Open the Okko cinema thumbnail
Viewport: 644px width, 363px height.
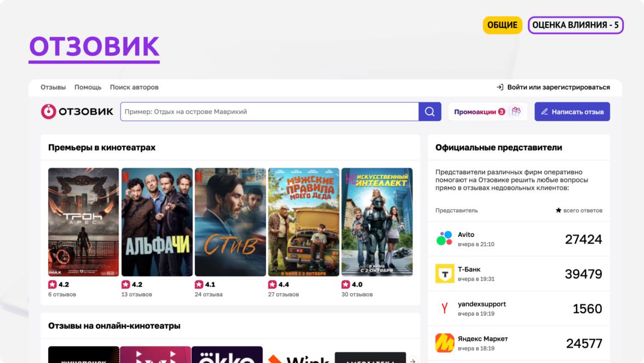pos(227,355)
